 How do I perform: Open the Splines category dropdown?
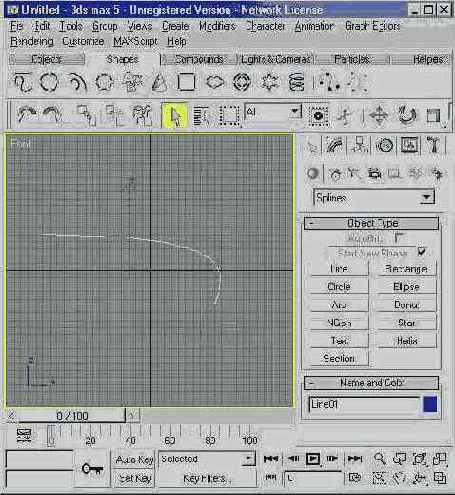click(x=374, y=197)
